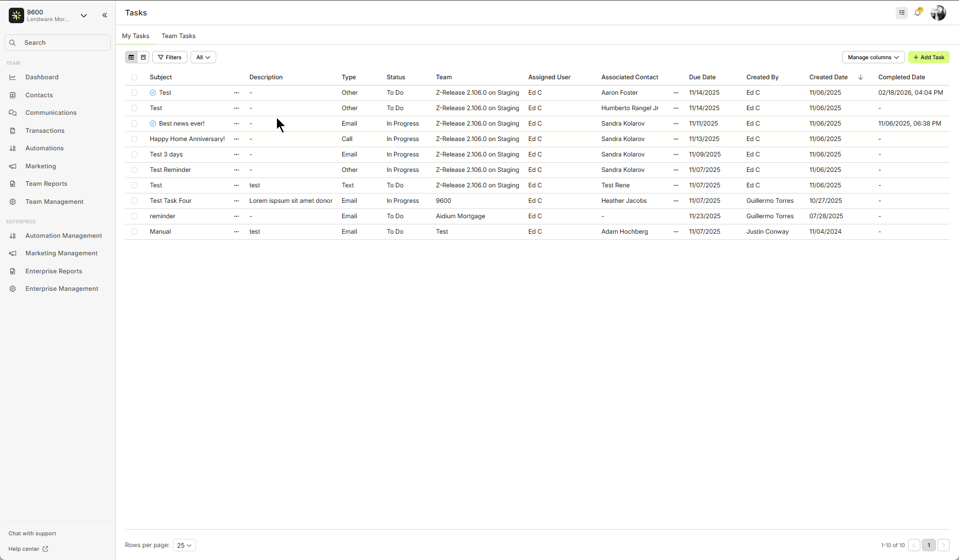The width and height of the screenshot is (959, 560).
Task: Expand the Manage columns dropdown
Action: click(x=873, y=57)
